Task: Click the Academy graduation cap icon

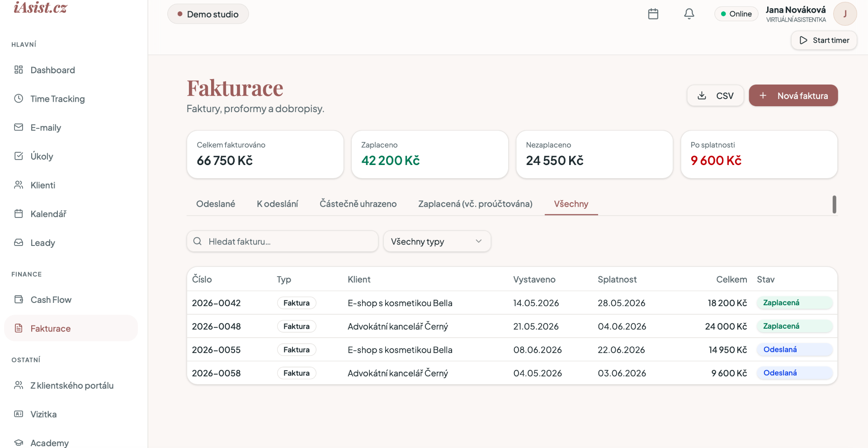Action: coord(19,443)
